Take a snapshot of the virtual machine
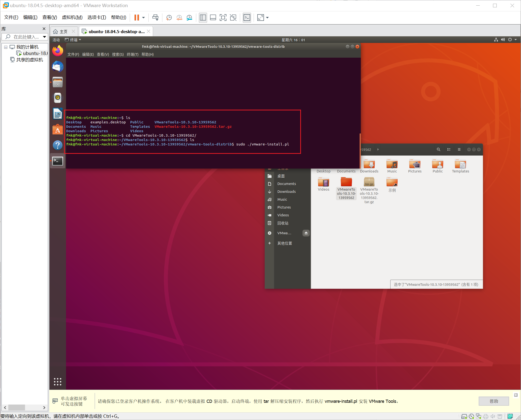Image resolution: width=521 pixels, height=420 pixels. 169,18
